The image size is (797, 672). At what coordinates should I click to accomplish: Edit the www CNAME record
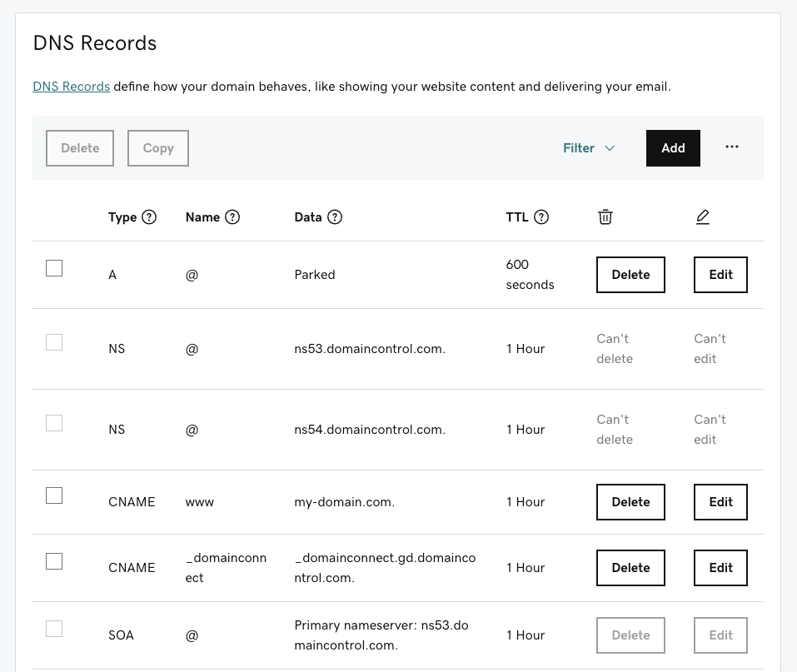point(720,502)
